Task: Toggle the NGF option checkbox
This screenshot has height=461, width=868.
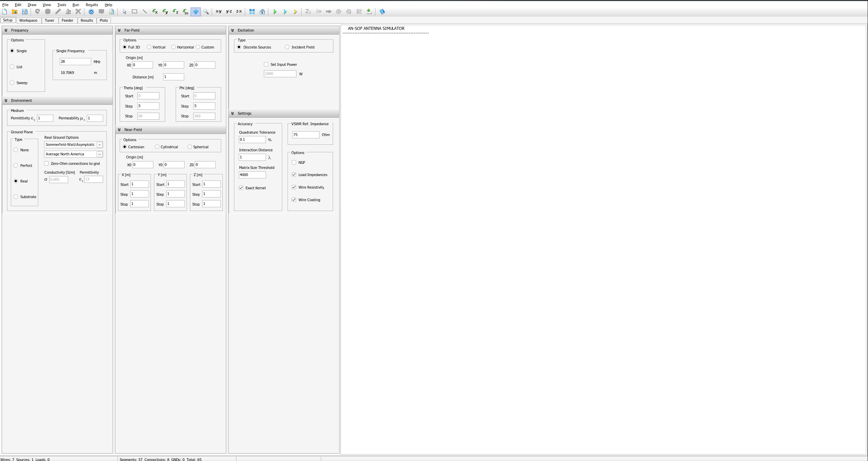Action: pos(294,162)
